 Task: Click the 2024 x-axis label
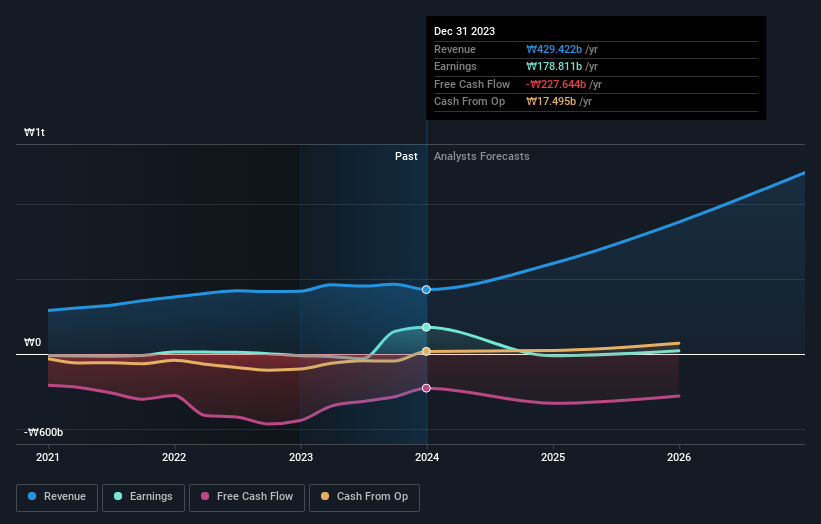(427, 457)
